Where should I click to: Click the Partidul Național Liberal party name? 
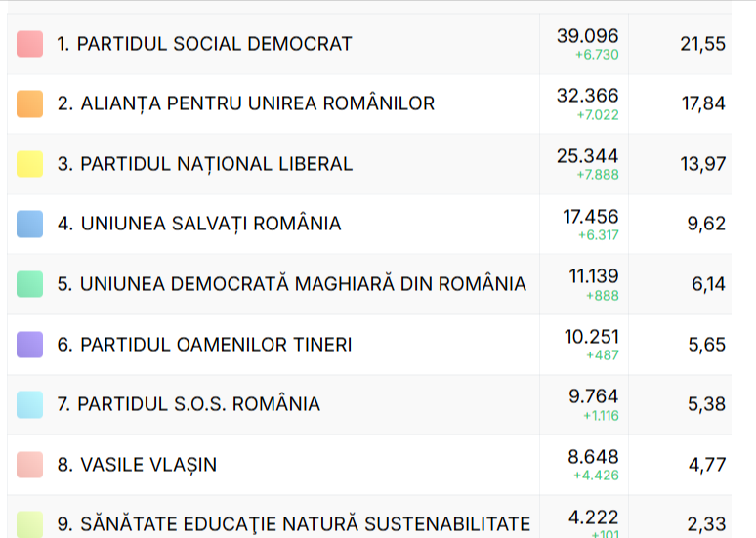click(x=204, y=164)
